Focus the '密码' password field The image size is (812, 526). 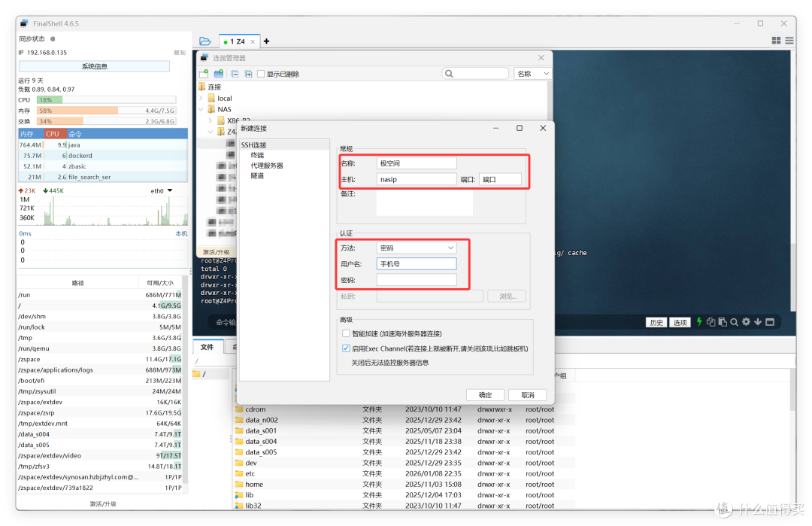click(417, 280)
